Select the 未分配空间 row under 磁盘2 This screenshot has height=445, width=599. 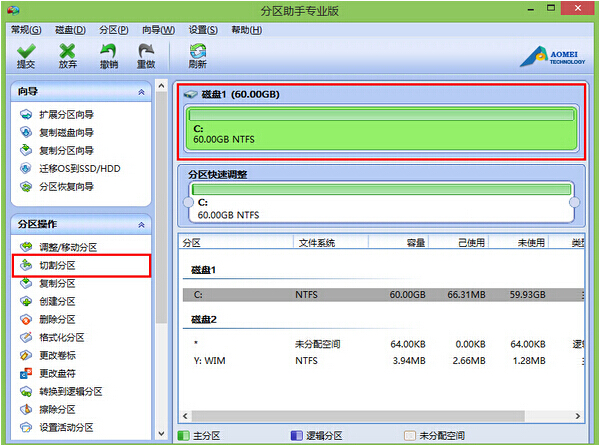(x=383, y=344)
